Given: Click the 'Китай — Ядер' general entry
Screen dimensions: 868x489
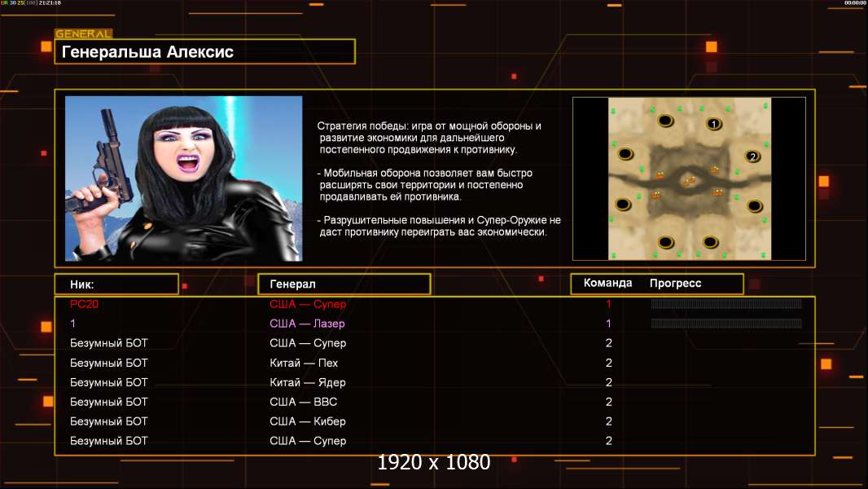Looking at the screenshot, I should [x=307, y=383].
